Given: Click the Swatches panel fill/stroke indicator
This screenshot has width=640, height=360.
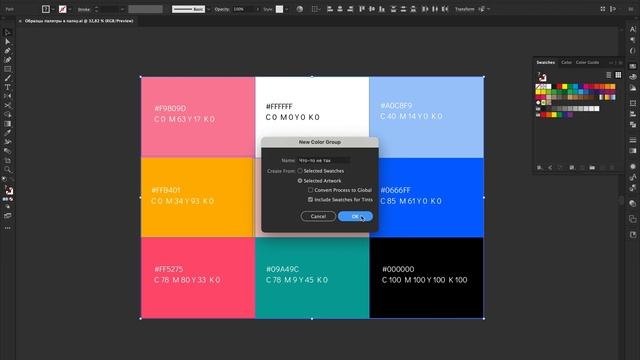Looking at the screenshot, I should click(x=542, y=77).
